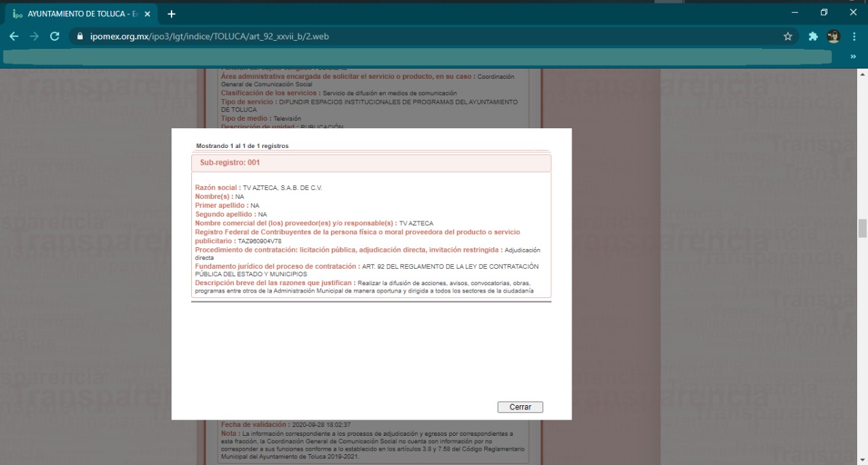Click the text TV AZTECA, S.A.B. DE C.V.
Image resolution: width=868 pixels, height=465 pixels.
point(282,187)
